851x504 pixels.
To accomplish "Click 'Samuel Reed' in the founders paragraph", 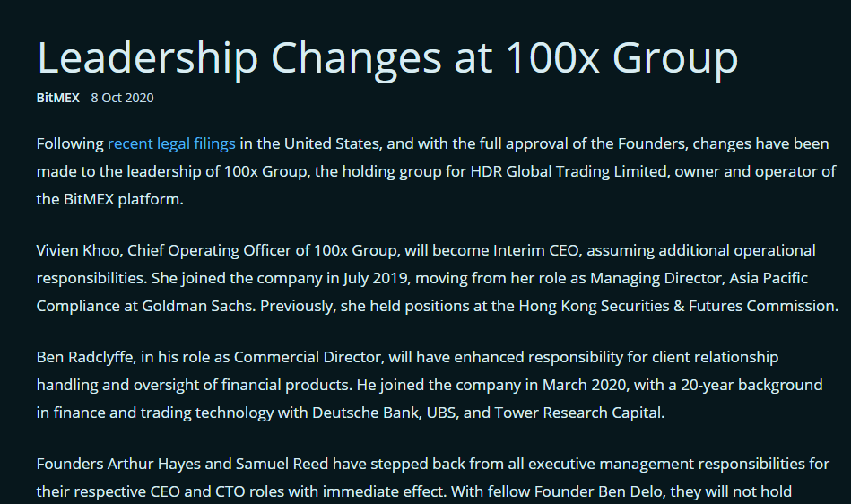I will coord(282,464).
